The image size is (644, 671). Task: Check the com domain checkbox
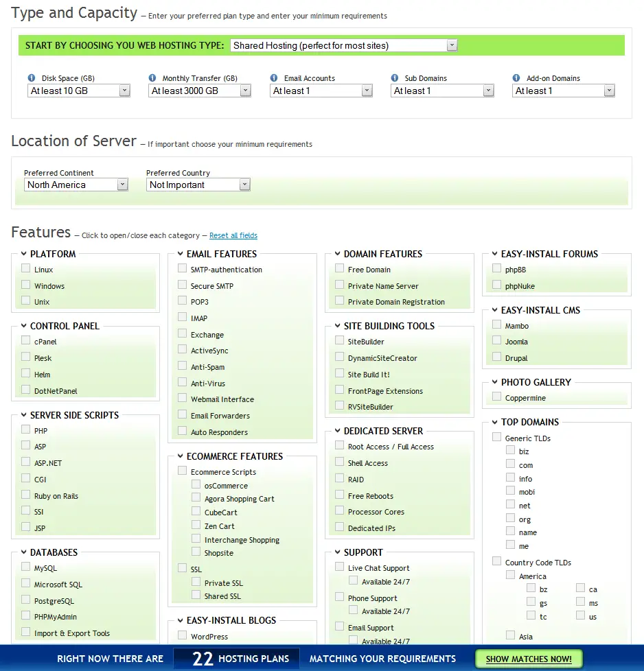pyautogui.click(x=510, y=464)
